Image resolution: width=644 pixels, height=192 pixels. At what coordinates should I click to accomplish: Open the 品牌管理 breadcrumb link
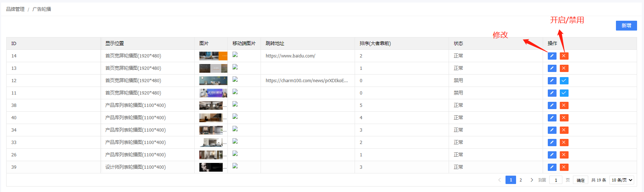[15, 9]
